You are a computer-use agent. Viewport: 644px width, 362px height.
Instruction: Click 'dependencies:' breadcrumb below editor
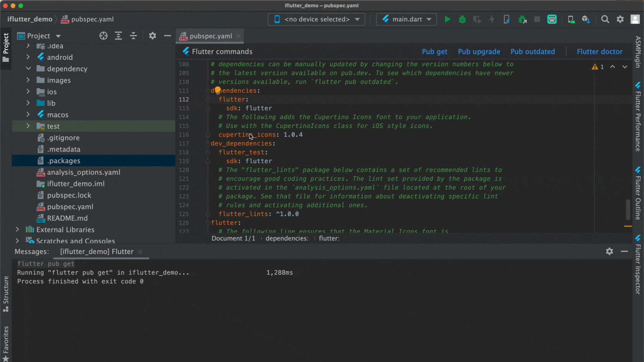[287, 238]
